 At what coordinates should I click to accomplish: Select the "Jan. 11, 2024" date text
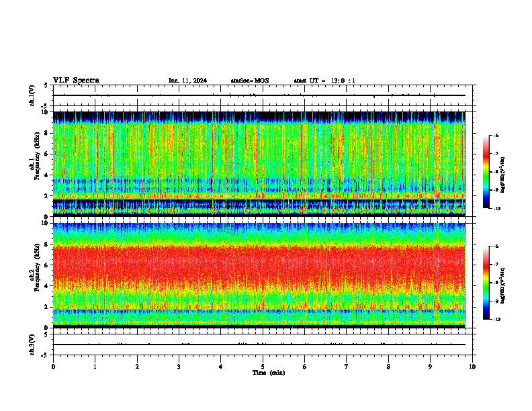tap(187, 81)
